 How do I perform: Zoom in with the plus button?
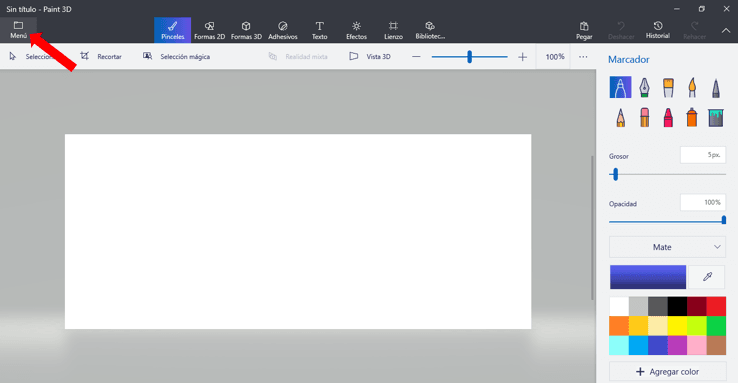click(522, 57)
